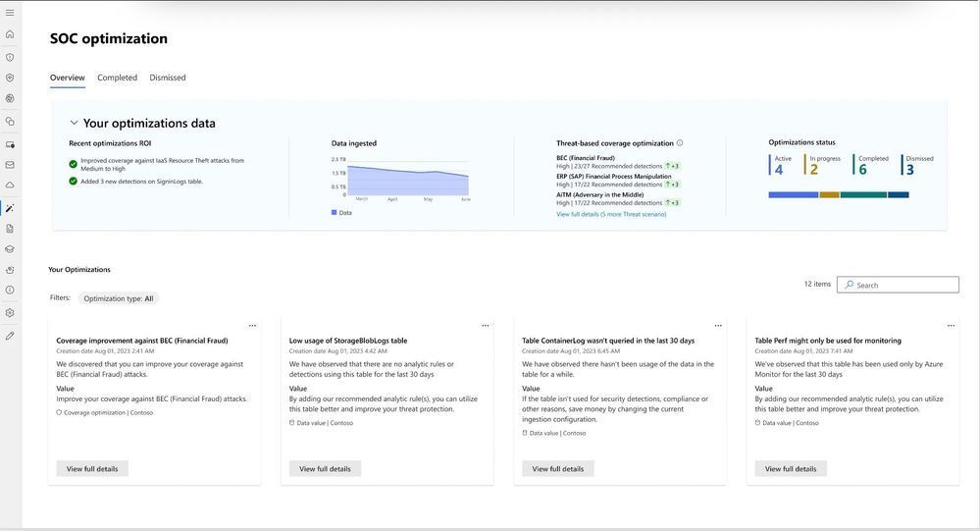Open View full details threat scenarios link

pos(611,214)
